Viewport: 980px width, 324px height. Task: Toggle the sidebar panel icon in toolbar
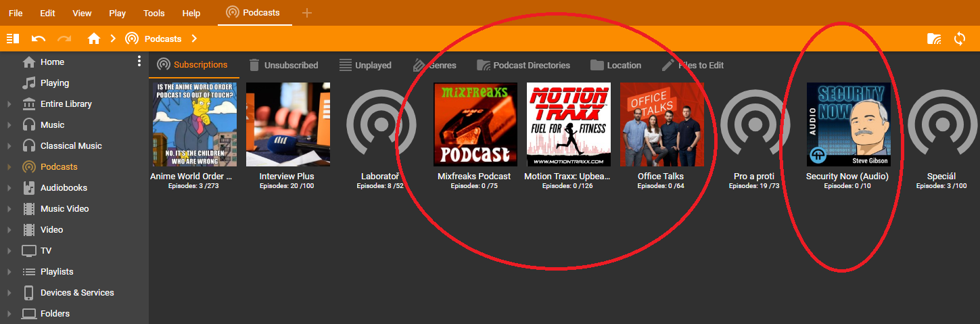[x=12, y=39]
